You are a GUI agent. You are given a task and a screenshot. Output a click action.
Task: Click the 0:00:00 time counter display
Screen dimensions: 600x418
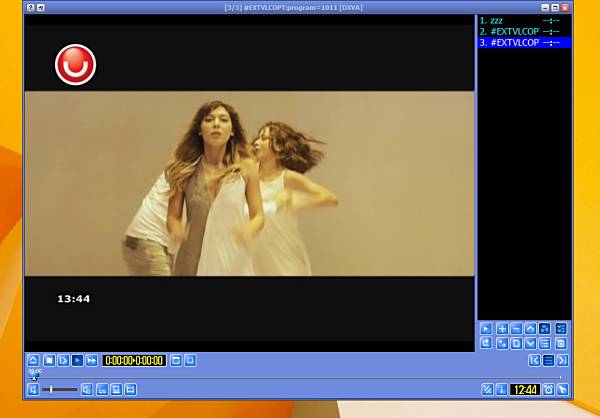(133, 360)
